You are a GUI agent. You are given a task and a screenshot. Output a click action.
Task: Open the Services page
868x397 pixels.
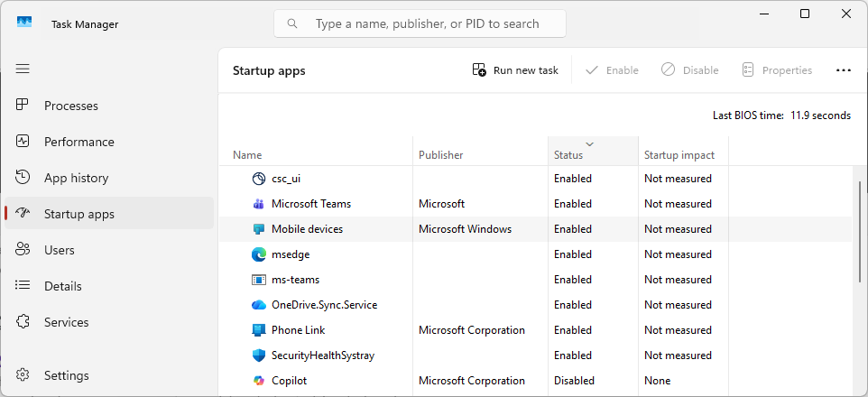point(109,322)
